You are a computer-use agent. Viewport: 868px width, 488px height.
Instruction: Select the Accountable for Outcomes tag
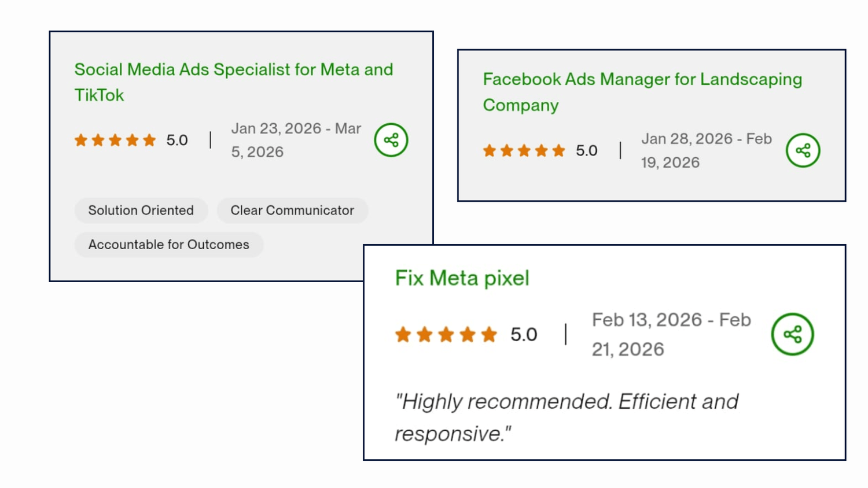[x=168, y=245]
